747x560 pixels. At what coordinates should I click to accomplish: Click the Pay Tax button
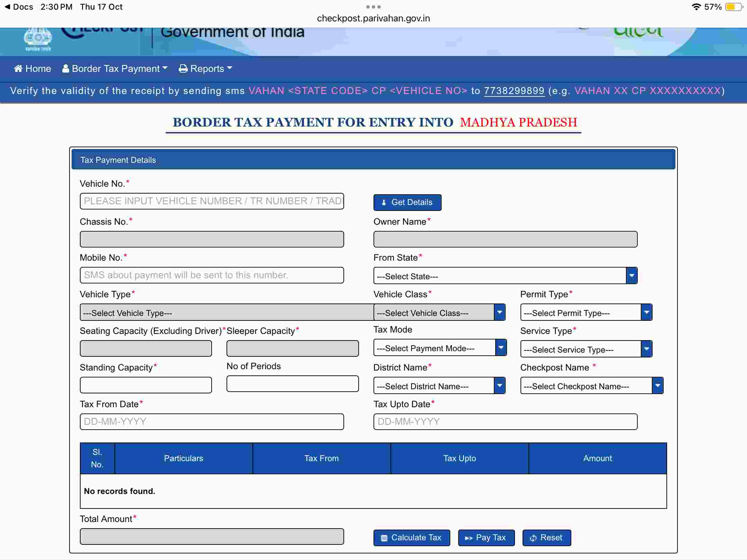486,538
